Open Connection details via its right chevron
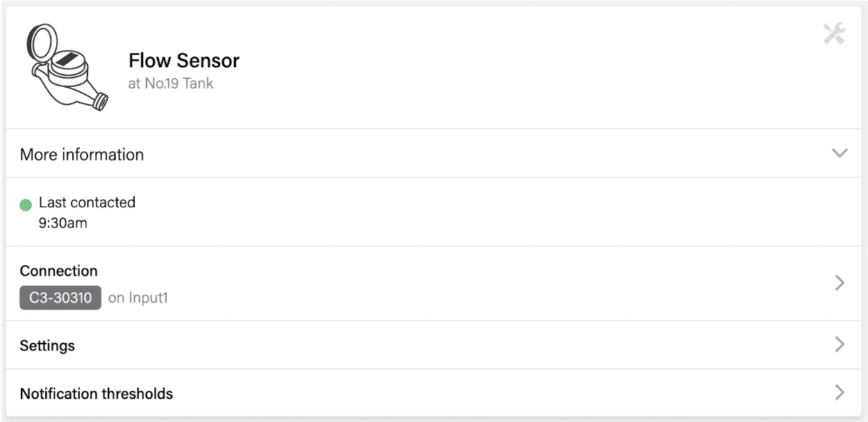Image resolution: width=868 pixels, height=422 pixels. (x=840, y=282)
